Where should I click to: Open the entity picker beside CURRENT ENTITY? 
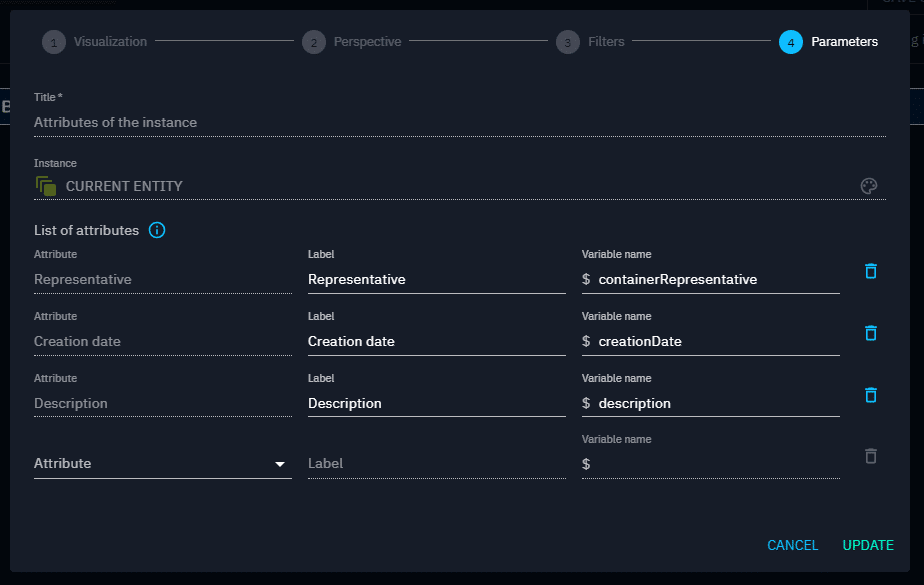867,185
